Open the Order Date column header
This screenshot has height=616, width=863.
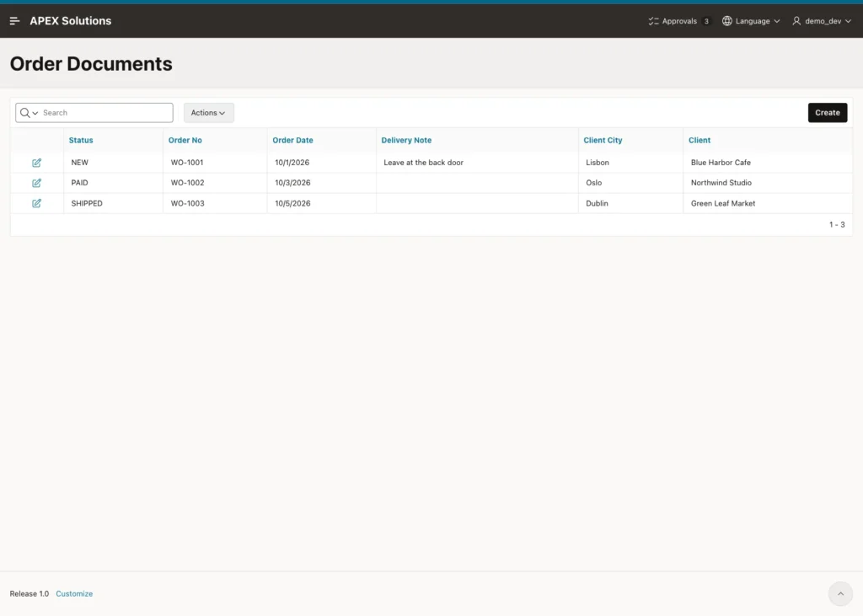tap(292, 141)
